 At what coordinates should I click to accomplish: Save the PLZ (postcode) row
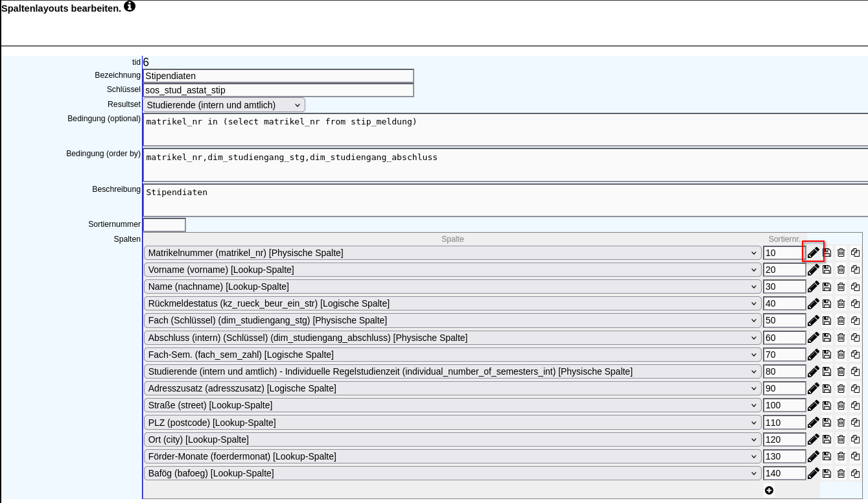pyautogui.click(x=827, y=423)
